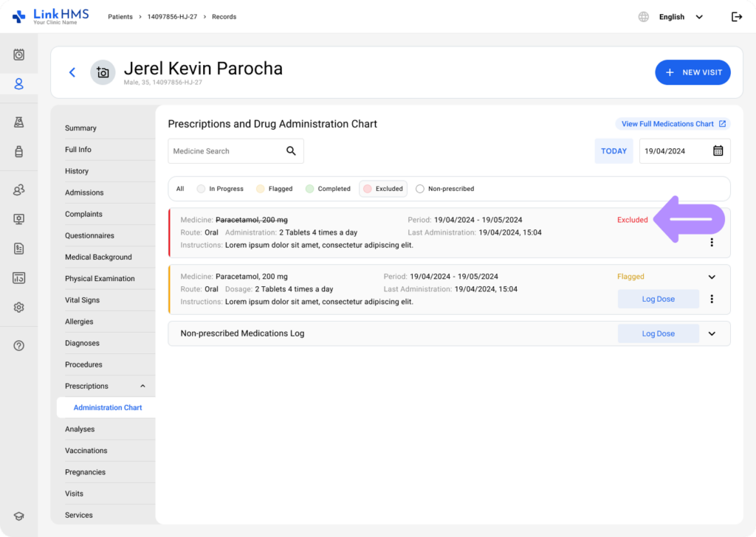756x537 pixels.
Task: Go back using the left chevron arrow
Action: (72, 72)
